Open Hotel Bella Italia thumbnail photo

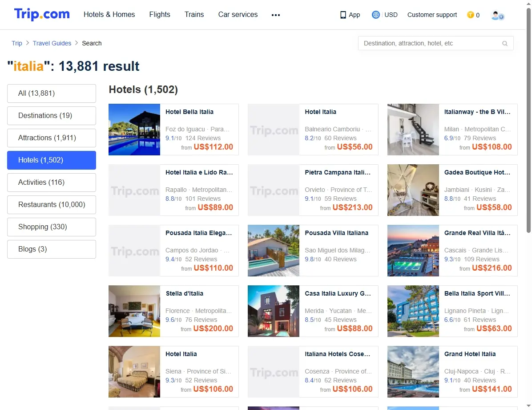pos(134,130)
